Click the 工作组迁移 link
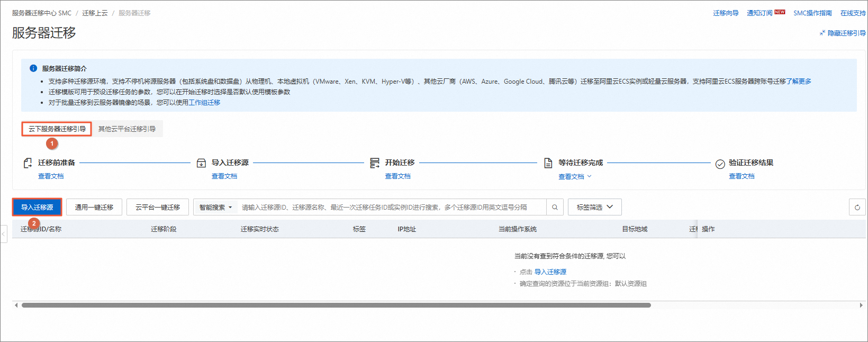The height and width of the screenshot is (342, 868). [x=204, y=103]
